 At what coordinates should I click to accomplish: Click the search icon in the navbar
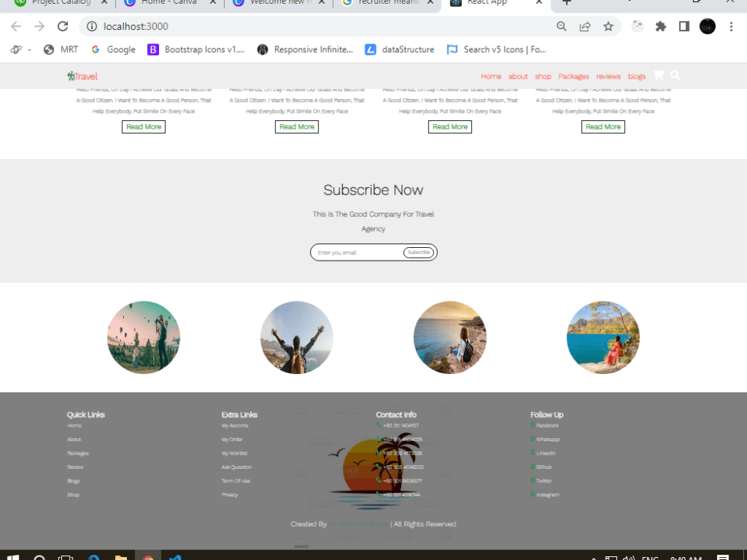pyautogui.click(x=675, y=75)
